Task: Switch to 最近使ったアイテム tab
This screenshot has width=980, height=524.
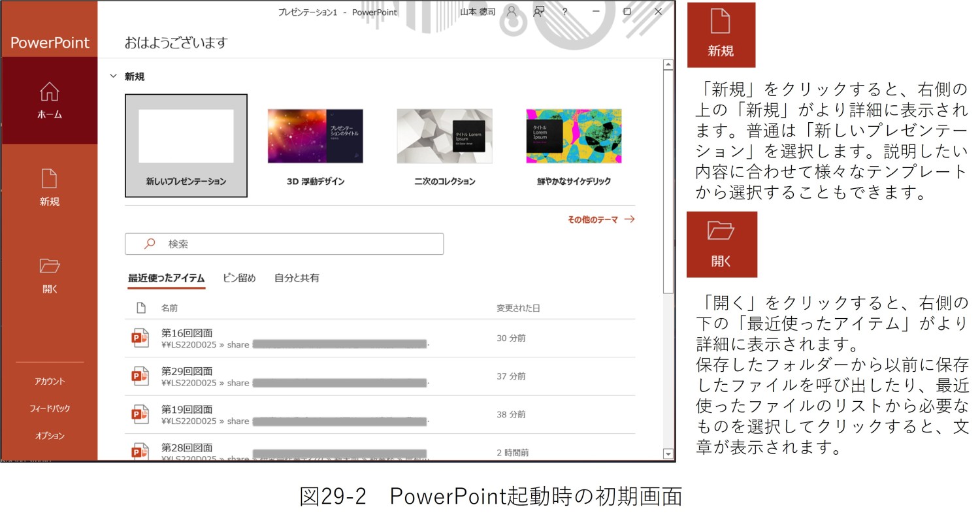Action: [166, 278]
